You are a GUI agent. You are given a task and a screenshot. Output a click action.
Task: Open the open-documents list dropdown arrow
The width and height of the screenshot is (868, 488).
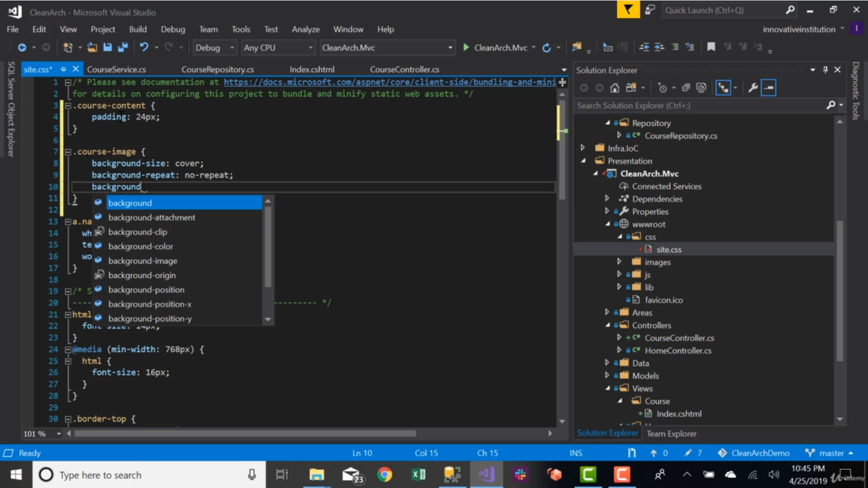click(563, 70)
